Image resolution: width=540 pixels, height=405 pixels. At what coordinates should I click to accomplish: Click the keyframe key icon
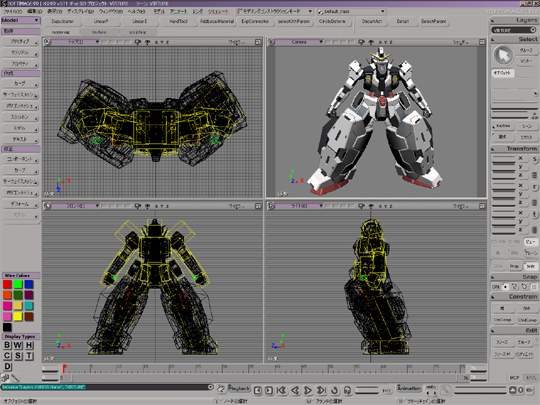coord(446,390)
